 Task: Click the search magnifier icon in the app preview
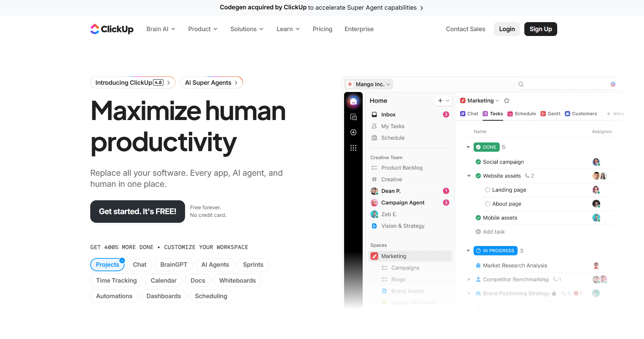click(x=521, y=84)
